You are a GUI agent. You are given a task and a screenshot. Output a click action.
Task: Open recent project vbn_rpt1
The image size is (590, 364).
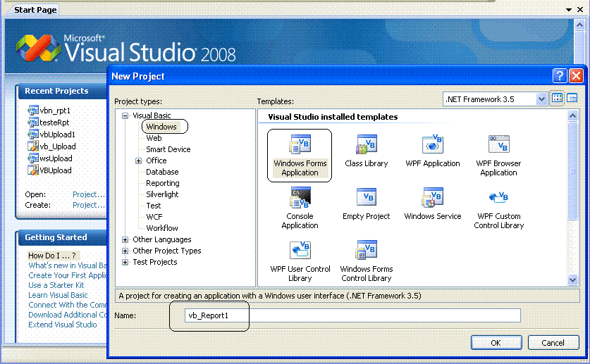coord(49,111)
